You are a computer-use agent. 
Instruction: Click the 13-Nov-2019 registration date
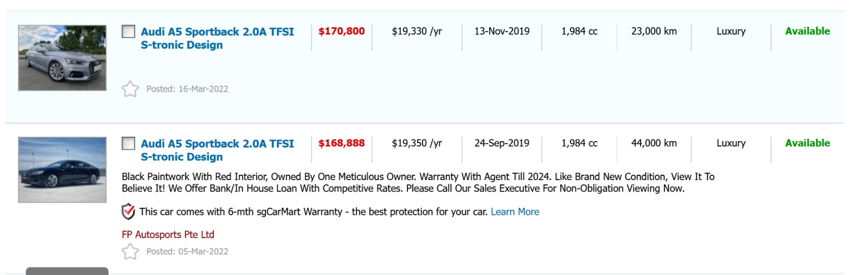pyautogui.click(x=502, y=31)
